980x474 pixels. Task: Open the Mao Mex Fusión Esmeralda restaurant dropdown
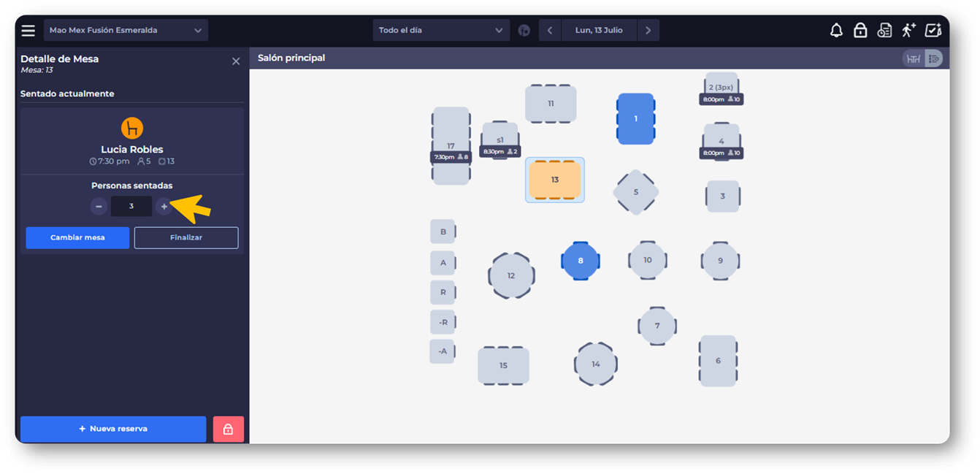[126, 31]
